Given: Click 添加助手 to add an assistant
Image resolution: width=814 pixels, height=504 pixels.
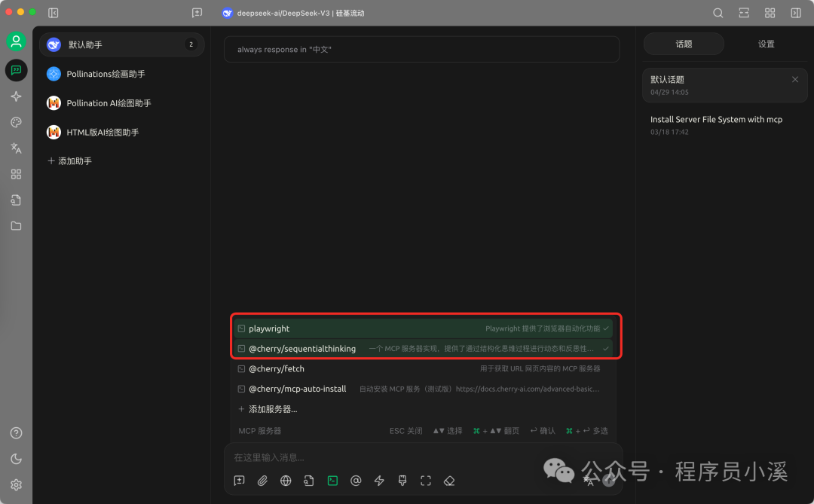Looking at the screenshot, I should click(x=69, y=161).
